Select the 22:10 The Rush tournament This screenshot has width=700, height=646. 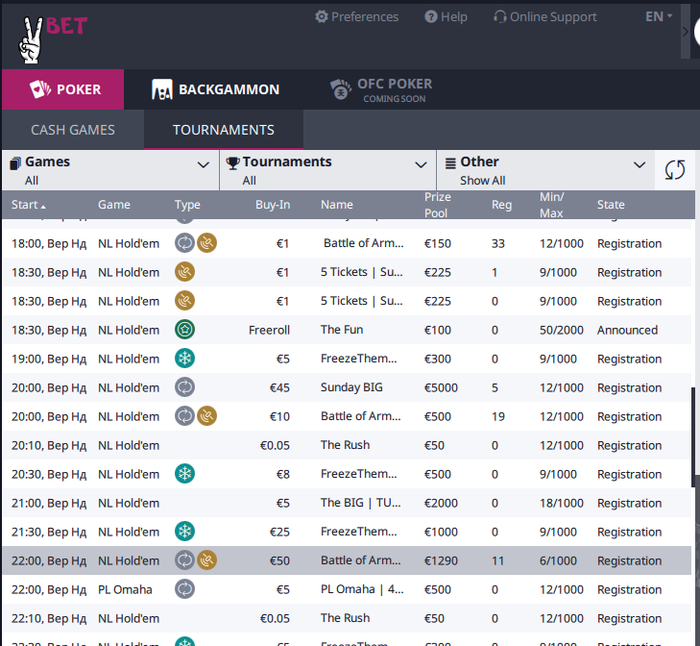tap(345, 618)
